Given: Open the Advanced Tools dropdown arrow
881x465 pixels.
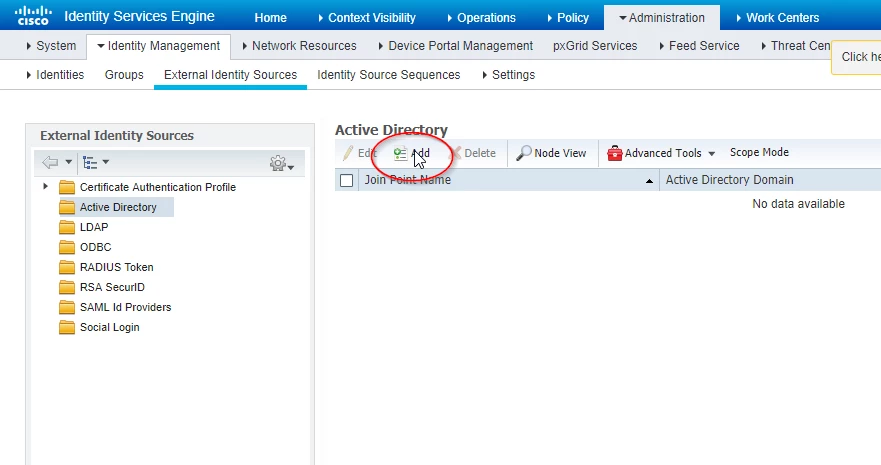Looking at the screenshot, I should tap(711, 154).
